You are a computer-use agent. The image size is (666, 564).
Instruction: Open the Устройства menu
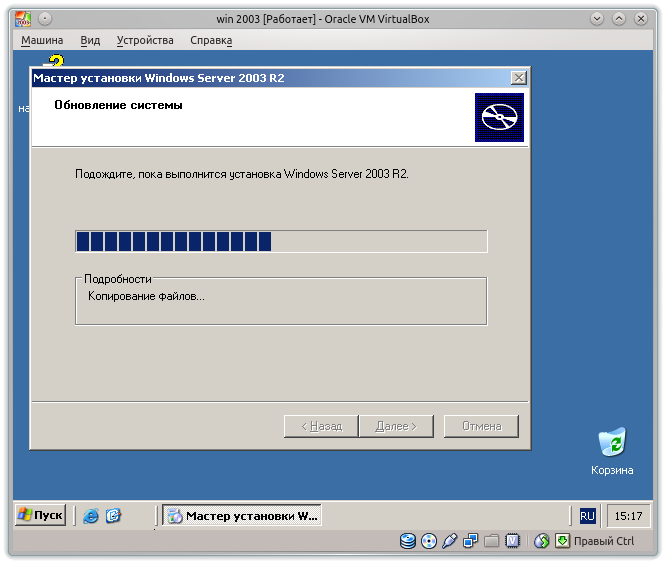click(x=145, y=40)
